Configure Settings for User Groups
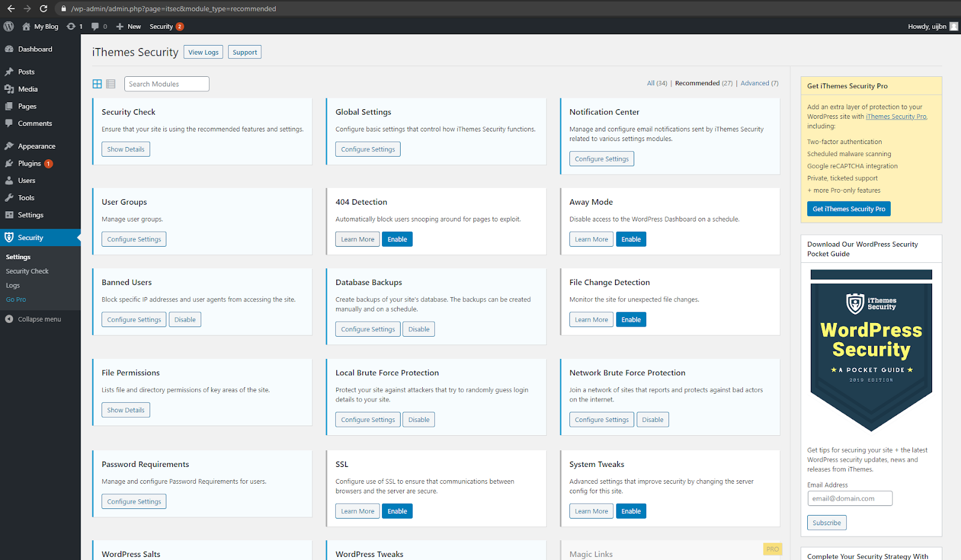The height and width of the screenshot is (560, 961). tap(134, 239)
